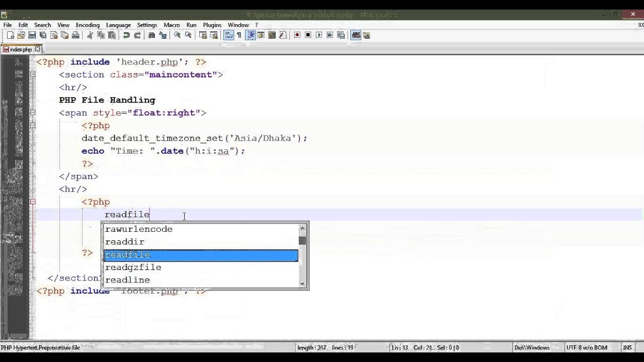
Task: Stop macro recording with the square icon
Action: pos(308,35)
